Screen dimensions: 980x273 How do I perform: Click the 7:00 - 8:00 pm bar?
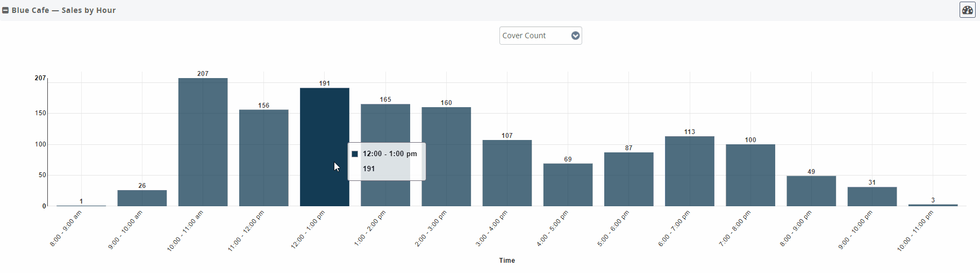point(750,175)
